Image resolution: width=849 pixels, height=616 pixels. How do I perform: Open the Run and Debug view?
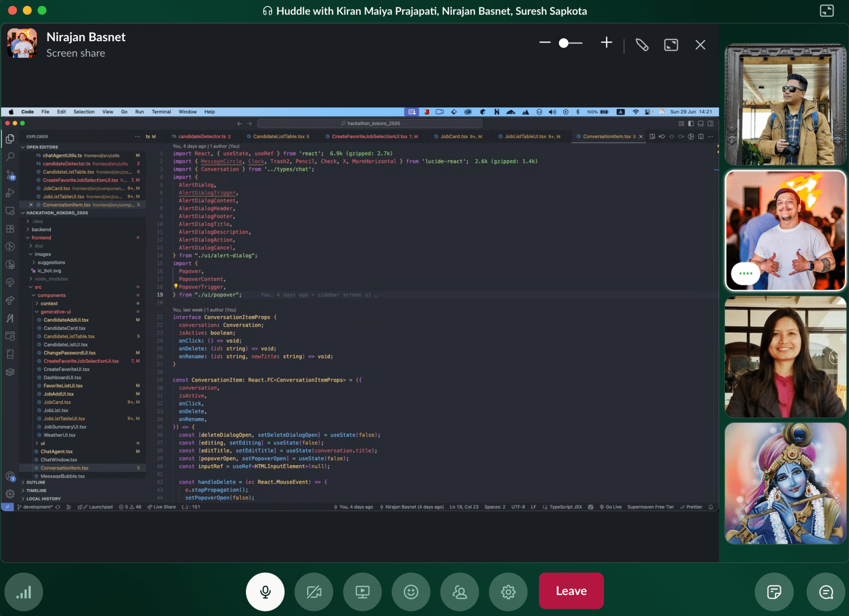tap(10, 193)
